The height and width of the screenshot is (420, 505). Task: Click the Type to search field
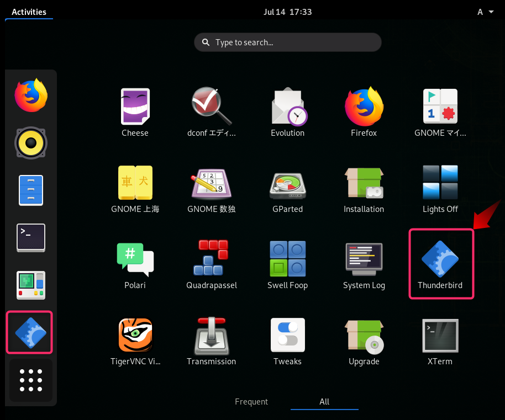[x=288, y=42]
